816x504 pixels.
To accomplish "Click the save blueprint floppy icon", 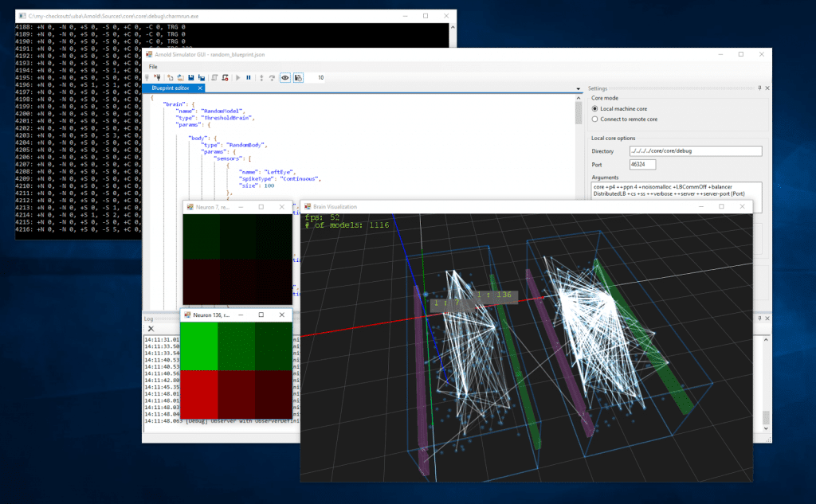I will (191, 77).
